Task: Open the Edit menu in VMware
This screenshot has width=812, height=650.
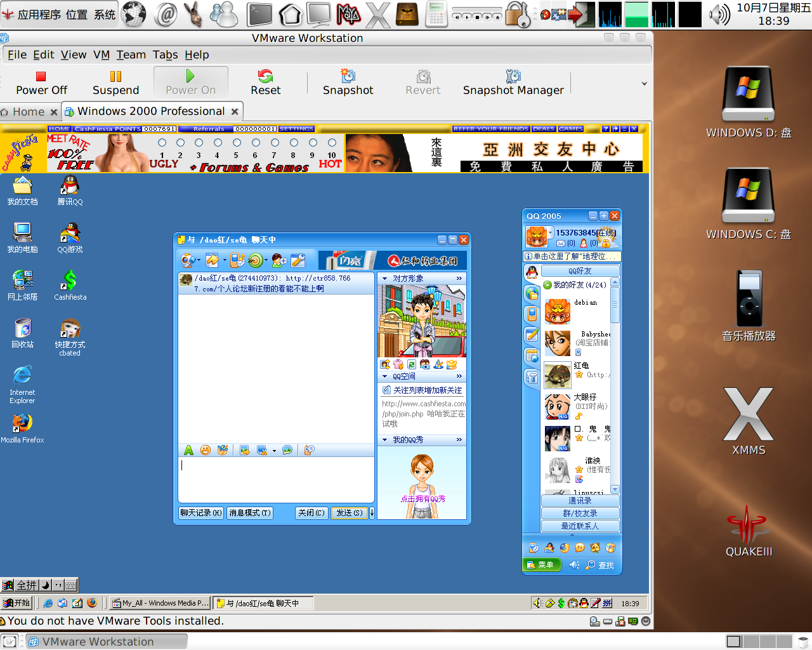Action: pyautogui.click(x=44, y=55)
